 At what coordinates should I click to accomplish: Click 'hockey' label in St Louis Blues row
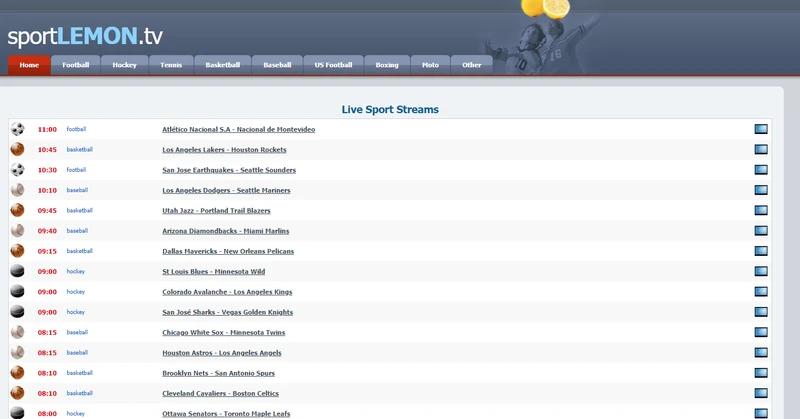[x=76, y=272]
